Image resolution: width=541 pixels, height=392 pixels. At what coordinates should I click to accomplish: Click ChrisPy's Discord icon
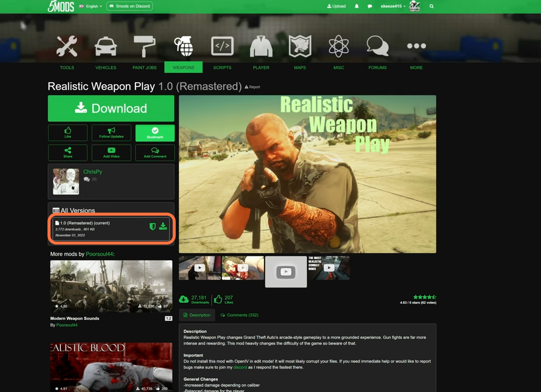point(94,179)
